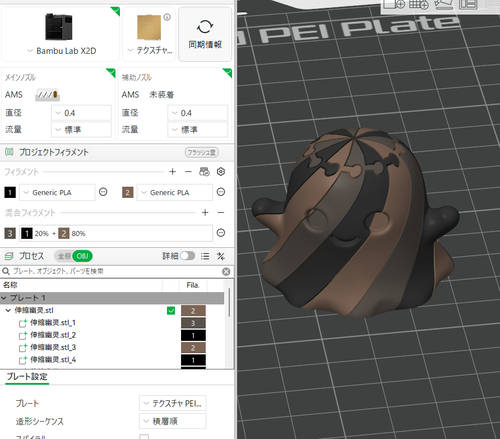This screenshot has width=500, height=439.
Task: Click the フラッシュ量 button
Action: [202, 152]
